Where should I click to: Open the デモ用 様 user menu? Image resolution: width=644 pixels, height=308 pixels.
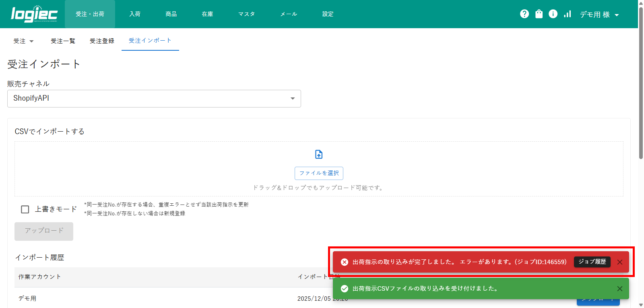tap(599, 14)
